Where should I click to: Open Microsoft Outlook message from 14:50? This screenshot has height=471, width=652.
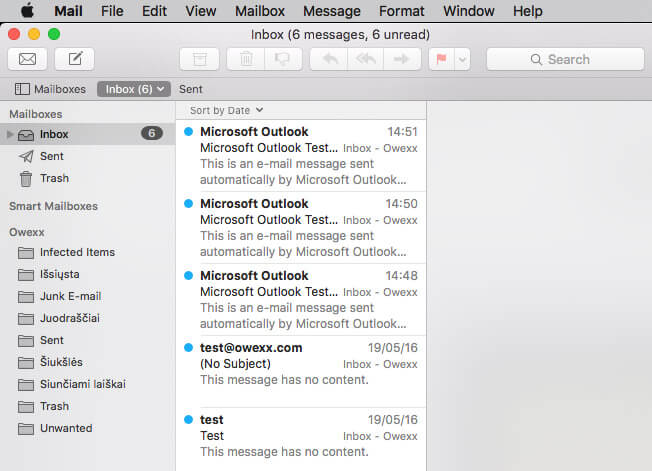click(301, 227)
